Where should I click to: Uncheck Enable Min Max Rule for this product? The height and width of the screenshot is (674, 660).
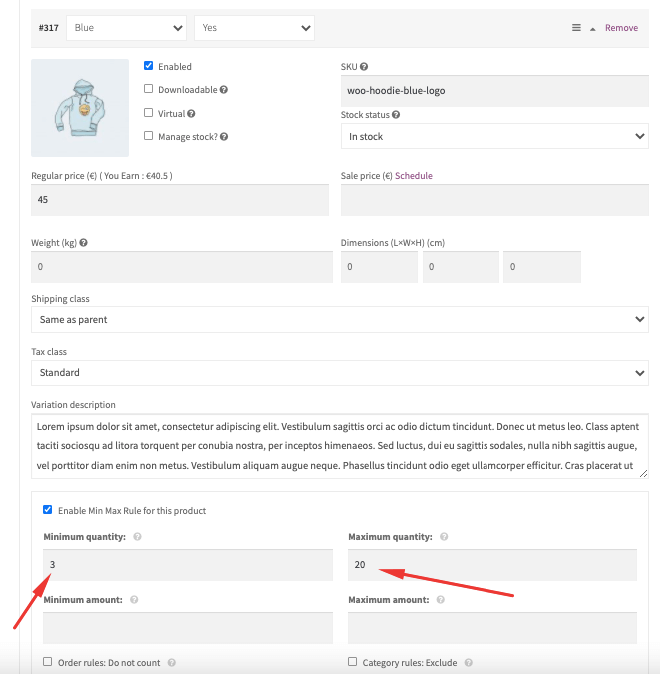[48, 510]
